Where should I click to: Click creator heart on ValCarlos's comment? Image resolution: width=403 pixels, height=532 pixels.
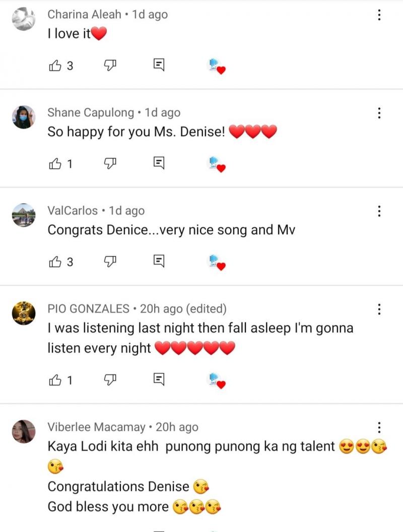pyautogui.click(x=217, y=262)
